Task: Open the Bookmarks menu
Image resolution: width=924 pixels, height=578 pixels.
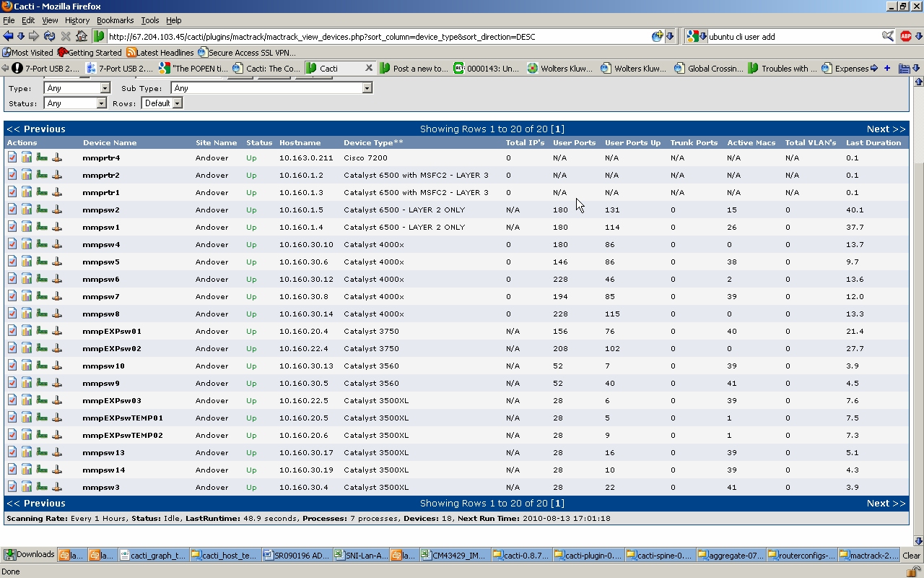Action: coord(115,20)
